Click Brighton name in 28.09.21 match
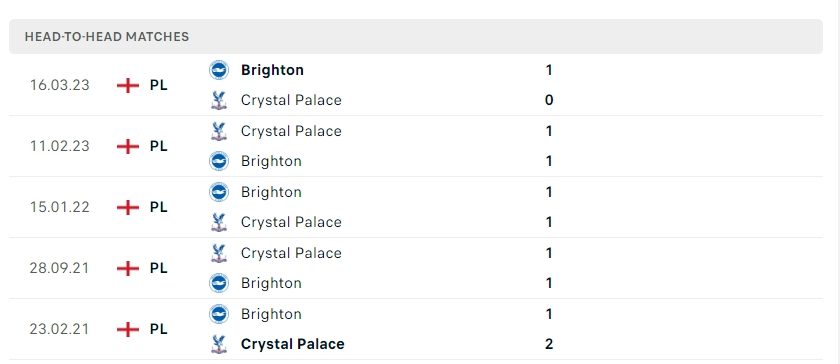The height and width of the screenshot is (364, 840). click(x=271, y=283)
